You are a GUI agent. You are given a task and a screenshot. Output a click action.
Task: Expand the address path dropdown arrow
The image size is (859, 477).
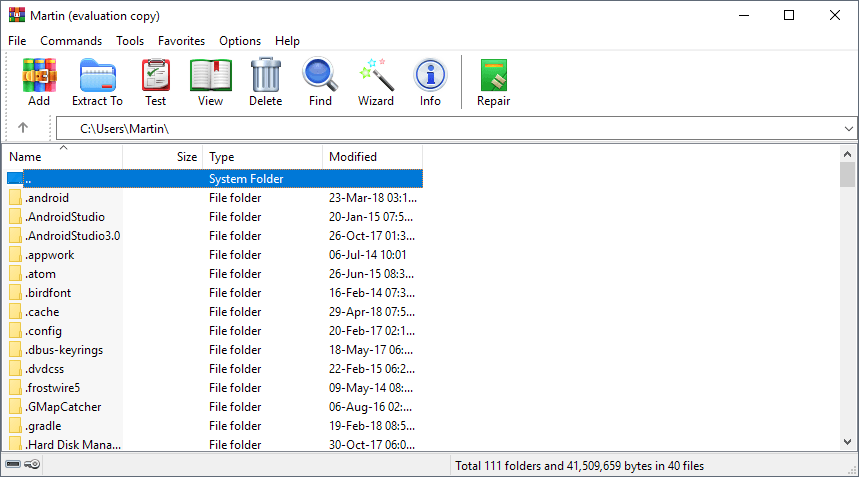(849, 129)
